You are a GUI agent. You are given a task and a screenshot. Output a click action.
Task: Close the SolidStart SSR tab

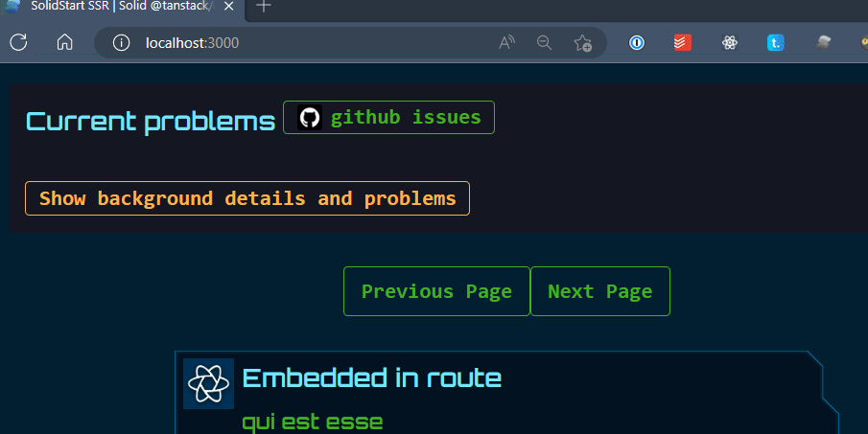228,7
